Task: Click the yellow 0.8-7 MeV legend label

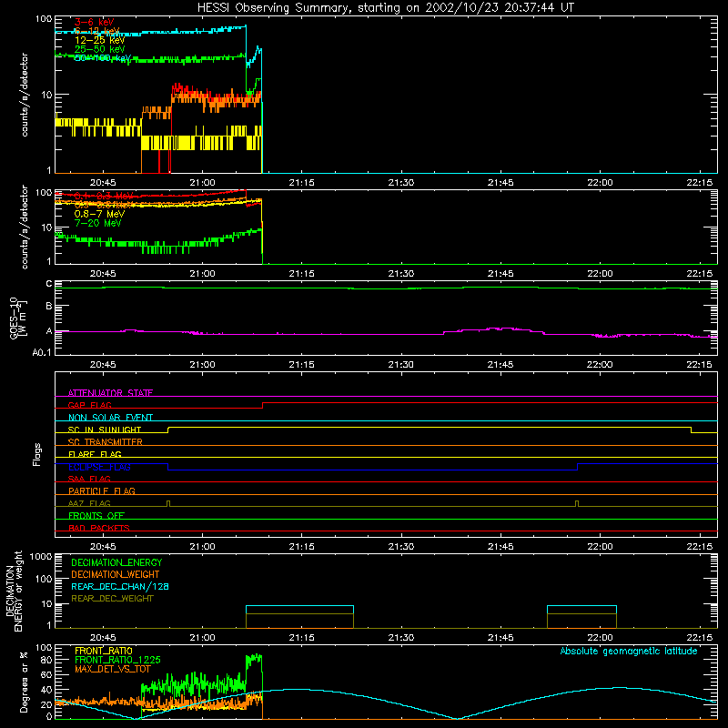Action: [x=99, y=214]
